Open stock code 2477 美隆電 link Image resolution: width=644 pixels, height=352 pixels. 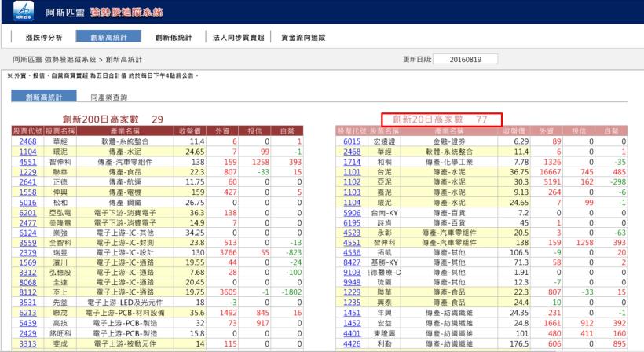(x=27, y=222)
